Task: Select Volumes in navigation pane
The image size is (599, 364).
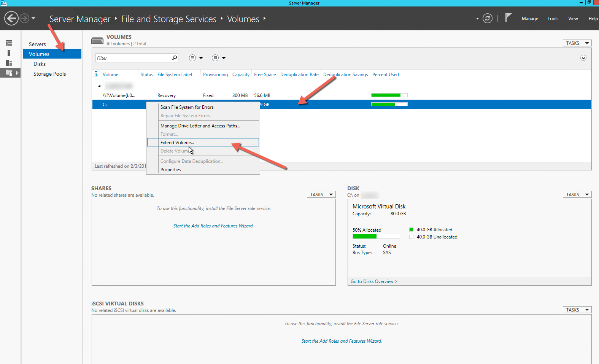Action: 52,54
